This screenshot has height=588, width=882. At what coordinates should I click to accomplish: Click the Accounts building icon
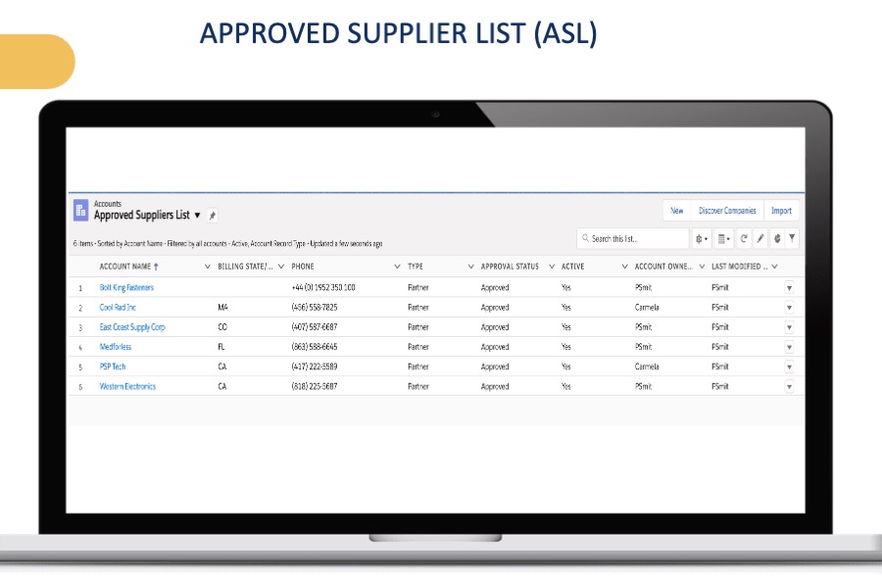tap(81, 210)
